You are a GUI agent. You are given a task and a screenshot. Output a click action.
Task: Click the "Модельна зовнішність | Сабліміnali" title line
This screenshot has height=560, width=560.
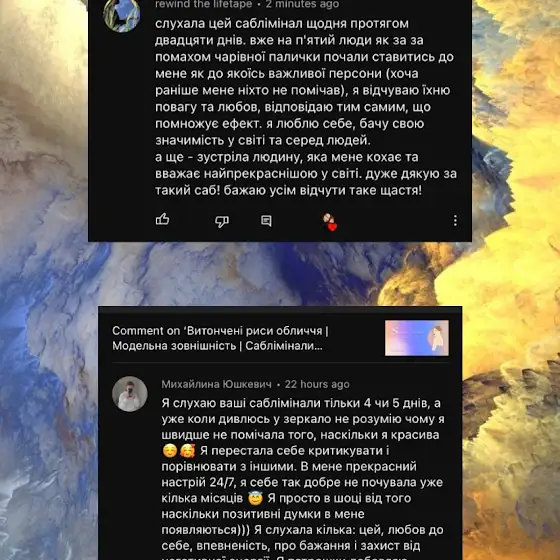tap(218, 346)
